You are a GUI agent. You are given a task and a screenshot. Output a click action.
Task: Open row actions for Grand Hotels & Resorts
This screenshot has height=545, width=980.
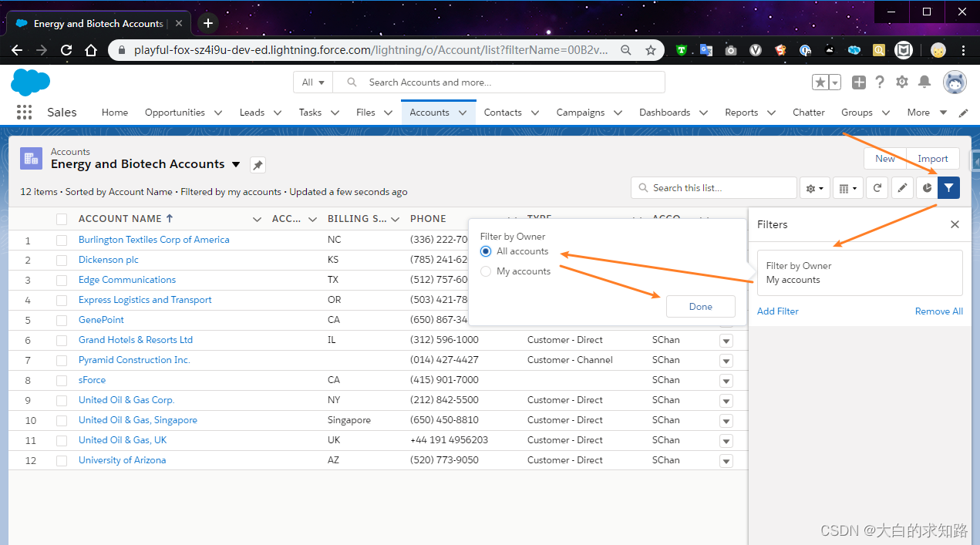click(x=726, y=340)
